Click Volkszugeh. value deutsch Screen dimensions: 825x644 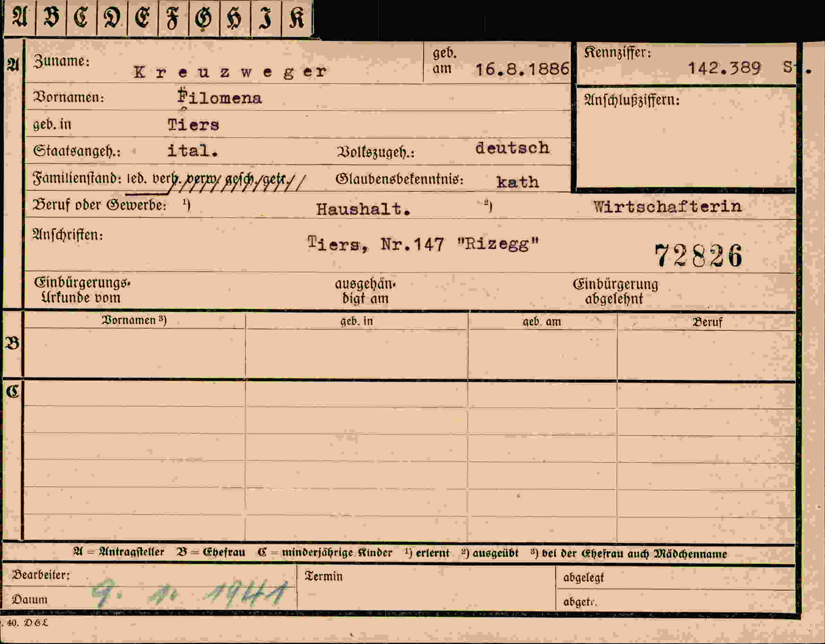(512, 148)
